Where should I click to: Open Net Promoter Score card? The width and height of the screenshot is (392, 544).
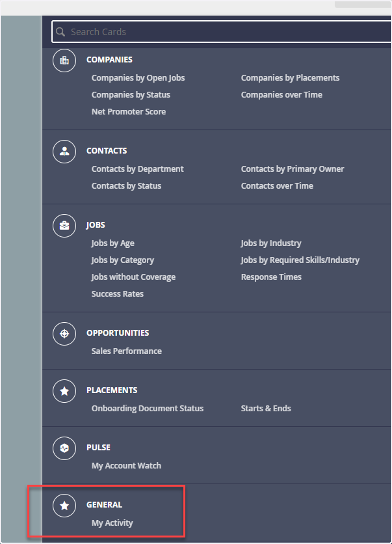pyautogui.click(x=129, y=112)
